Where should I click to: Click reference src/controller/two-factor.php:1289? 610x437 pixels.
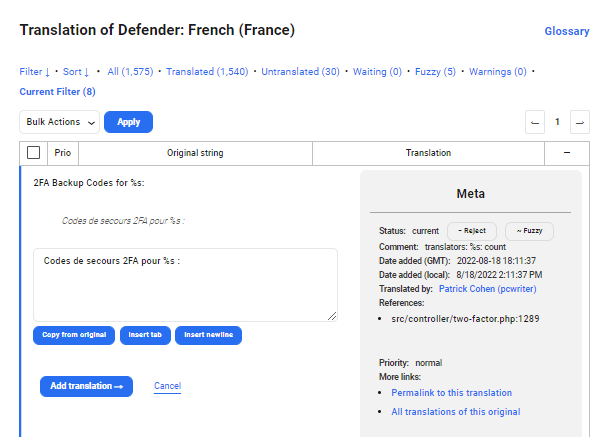click(x=465, y=319)
